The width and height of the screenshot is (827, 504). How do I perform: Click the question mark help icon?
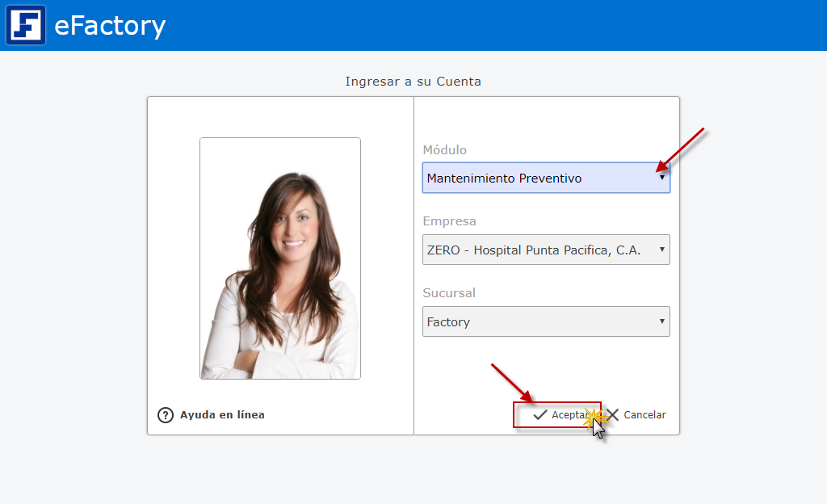coord(166,415)
